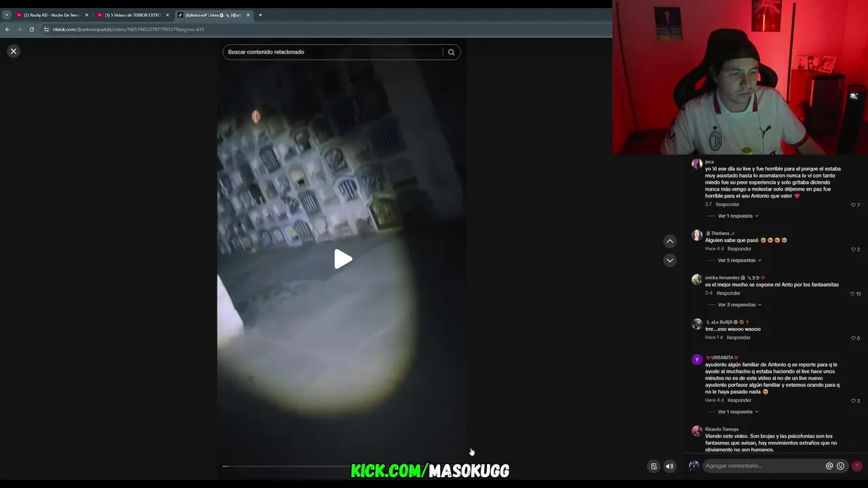Open the emoji picker in comment box
868x488 pixels.
(841, 466)
